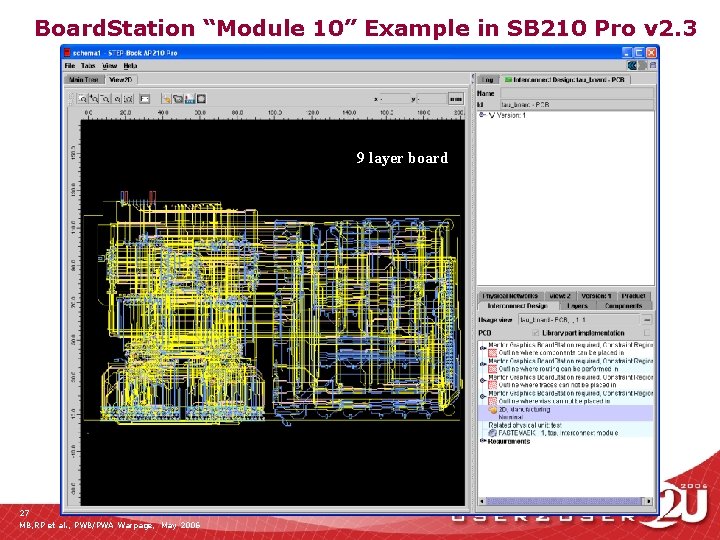
Task: Click the dark double-arrow back icon
Action: (632, 66)
